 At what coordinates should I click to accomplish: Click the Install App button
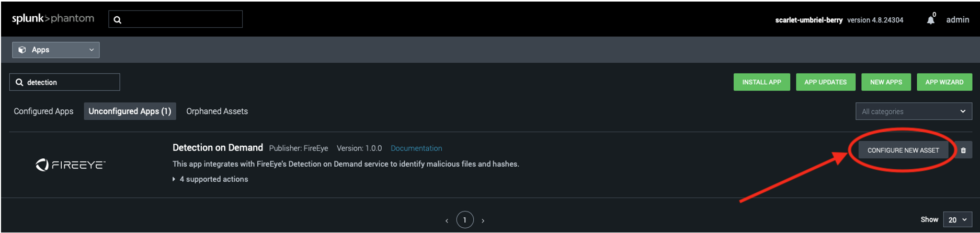pyautogui.click(x=761, y=82)
